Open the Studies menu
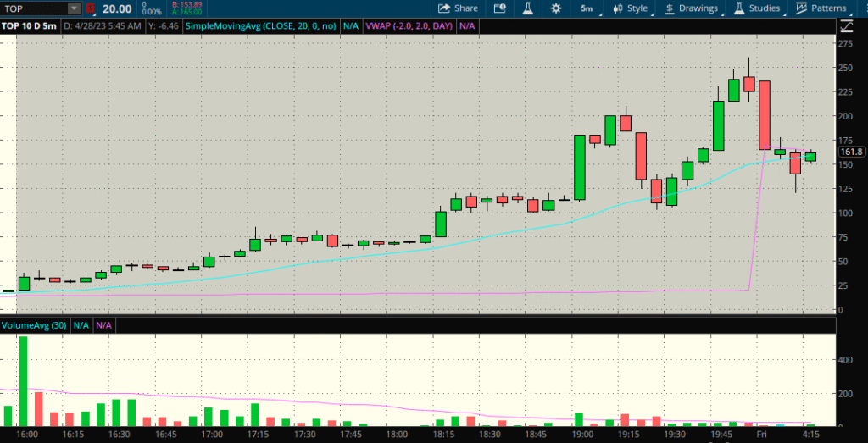 [756, 8]
